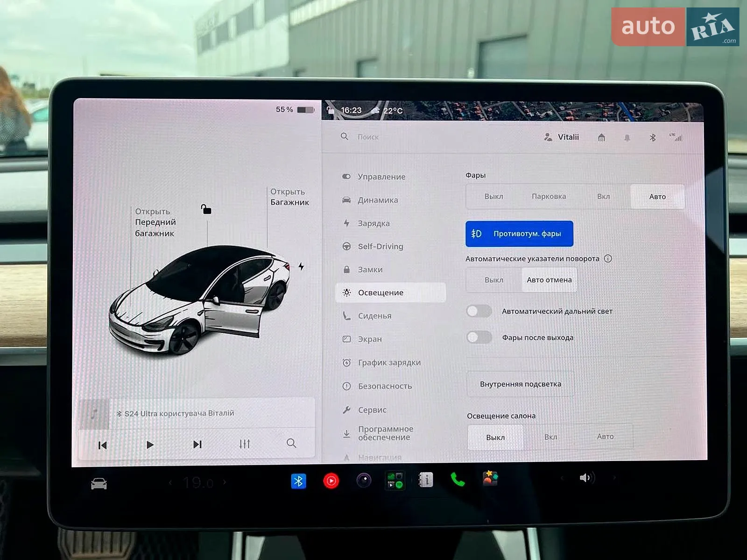Open the owner's manual info icon
This screenshot has height=560, width=747.
425,480
